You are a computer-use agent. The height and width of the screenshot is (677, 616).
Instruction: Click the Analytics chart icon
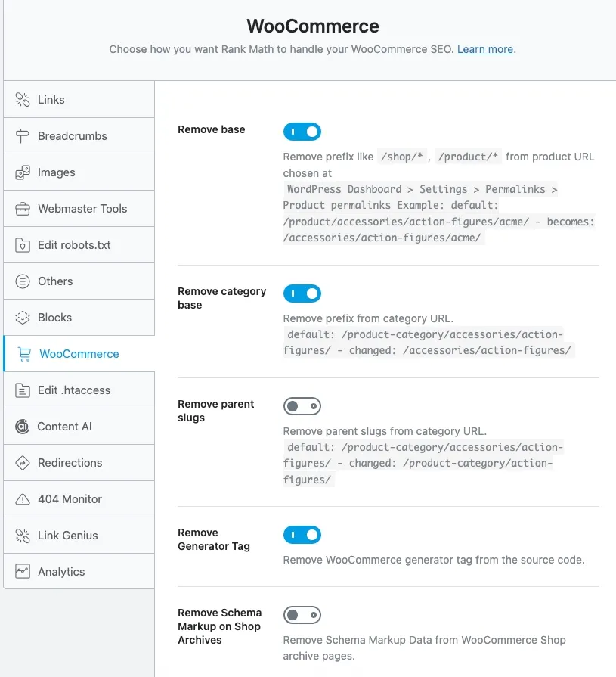[23, 572]
